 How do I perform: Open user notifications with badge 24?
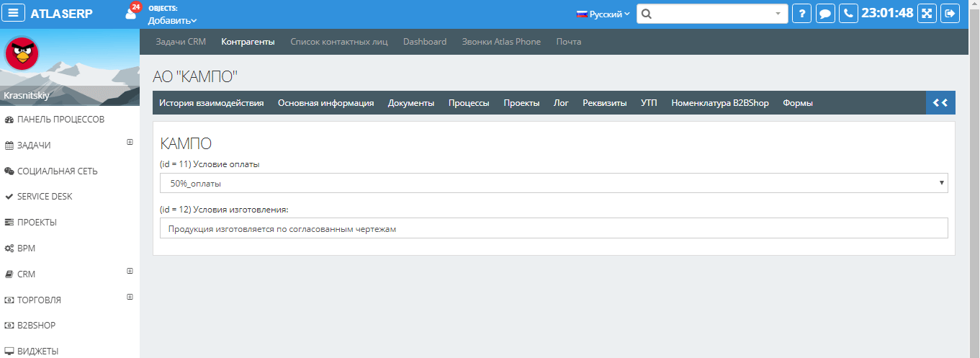click(132, 12)
